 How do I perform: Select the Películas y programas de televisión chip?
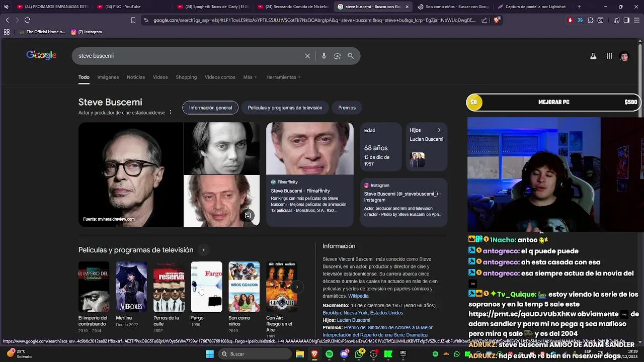point(285,108)
